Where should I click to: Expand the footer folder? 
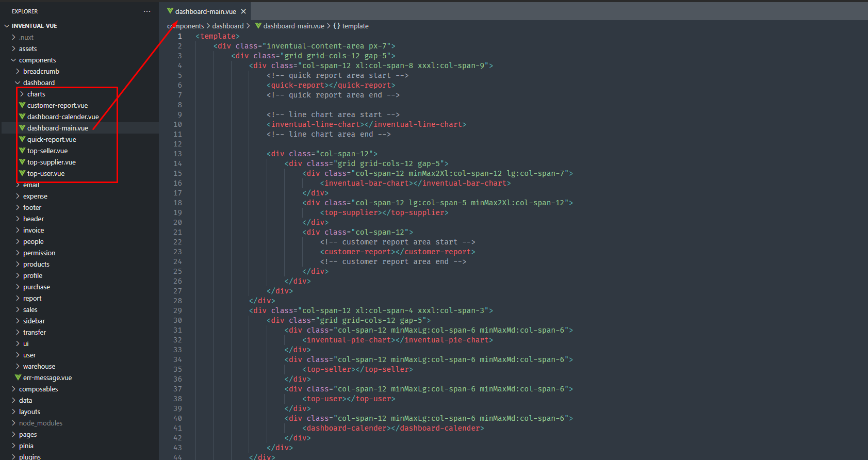pyautogui.click(x=18, y=207)
